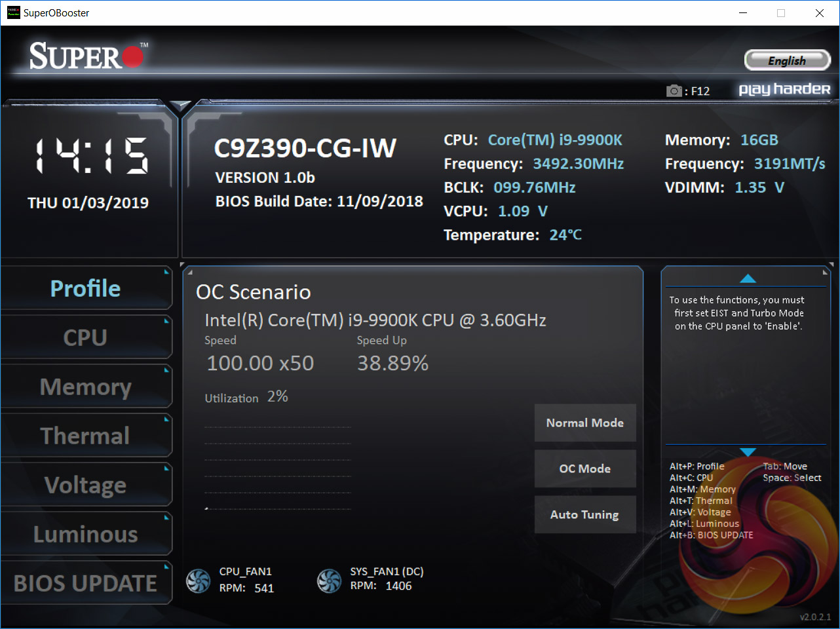840x629 pixels.
Task: Click the OC Scenario heading
Action: click(254, 292)
